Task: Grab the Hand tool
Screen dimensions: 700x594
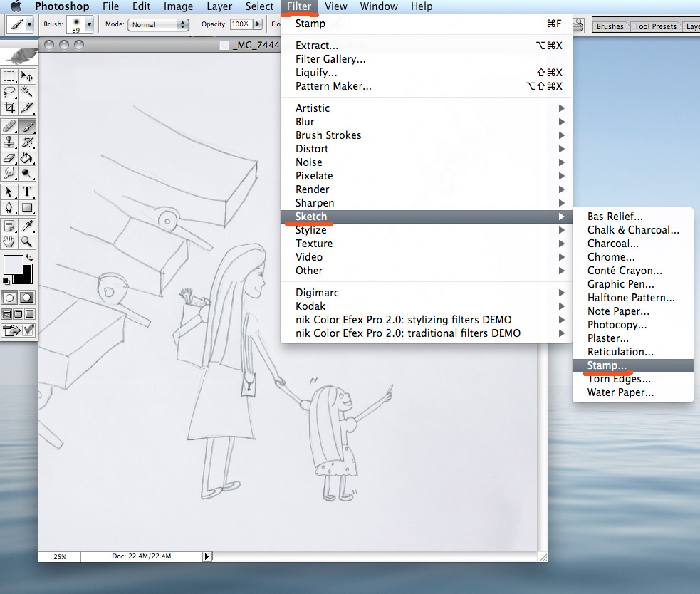Action: [x=8, y=242]
